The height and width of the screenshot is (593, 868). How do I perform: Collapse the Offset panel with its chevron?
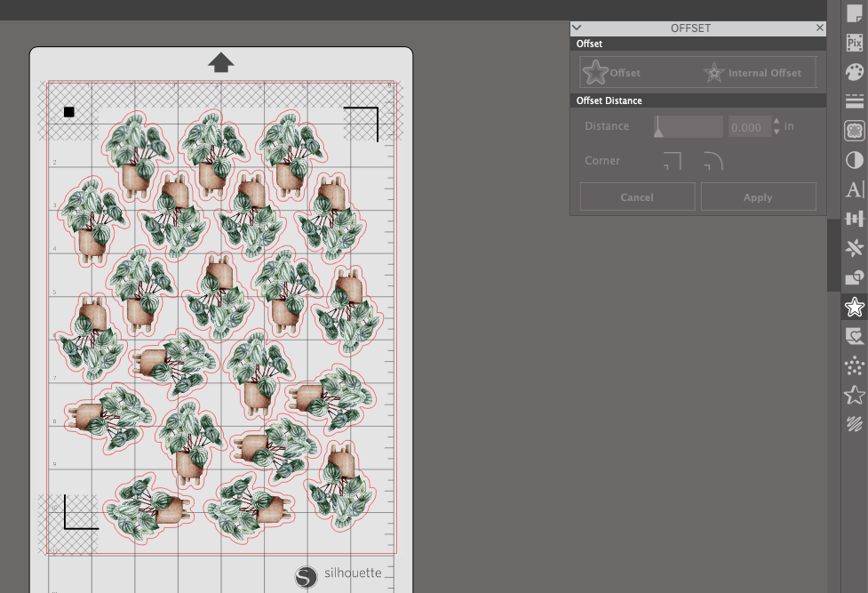point(577,28)
